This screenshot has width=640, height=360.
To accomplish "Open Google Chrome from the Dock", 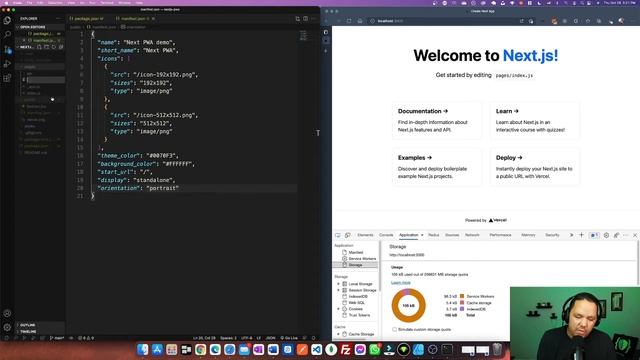I will (200, 349).
